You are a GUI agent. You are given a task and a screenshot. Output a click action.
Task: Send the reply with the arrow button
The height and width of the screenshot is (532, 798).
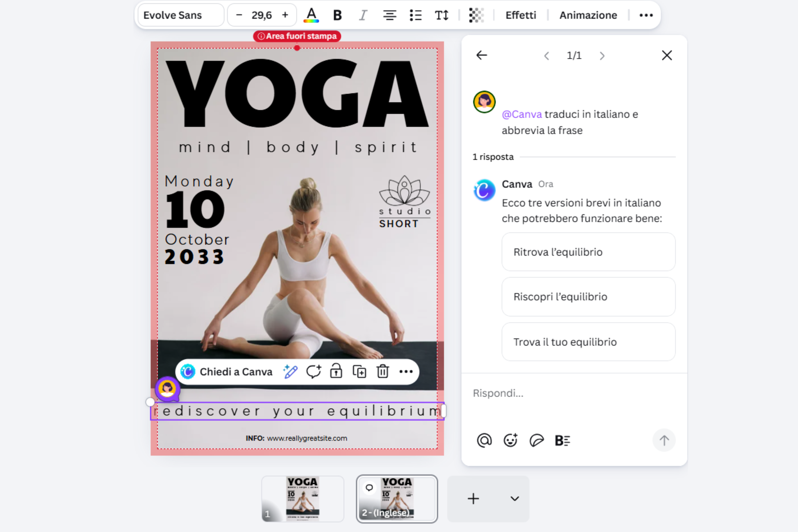point(664,440)
